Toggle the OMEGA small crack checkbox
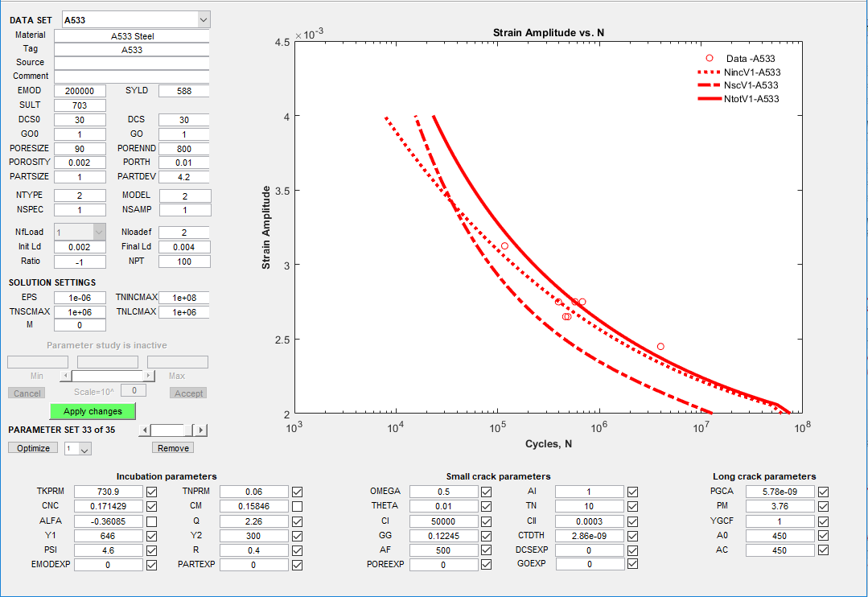 (486, 492)
